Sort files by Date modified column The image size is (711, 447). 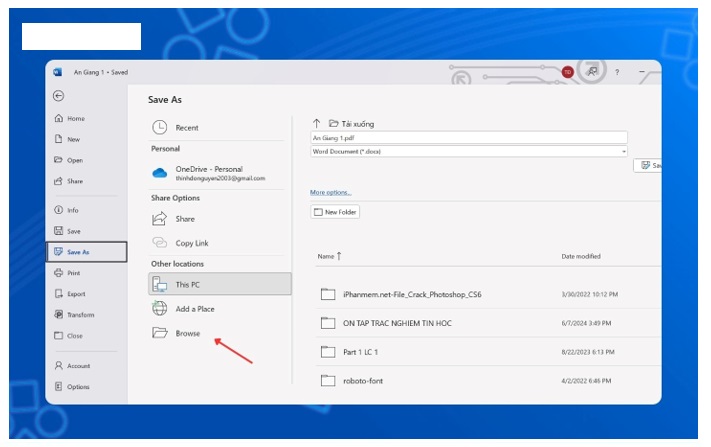click(581, 256)
